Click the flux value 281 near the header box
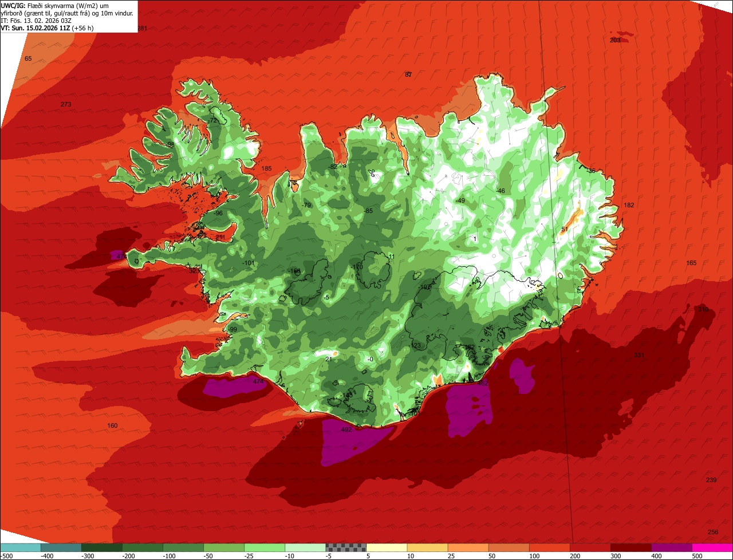The width and height of the screenshot is (733, 560). coord(142,28)
